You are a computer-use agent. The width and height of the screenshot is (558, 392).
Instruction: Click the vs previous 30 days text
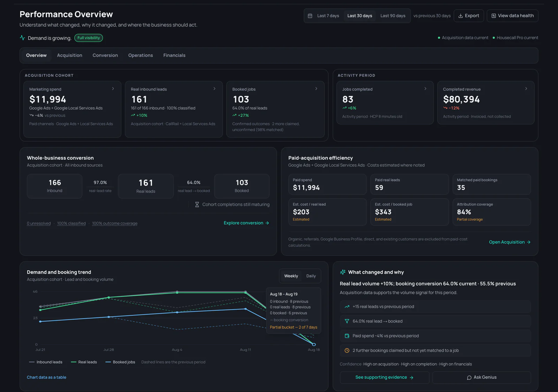(x=432, y=16)
